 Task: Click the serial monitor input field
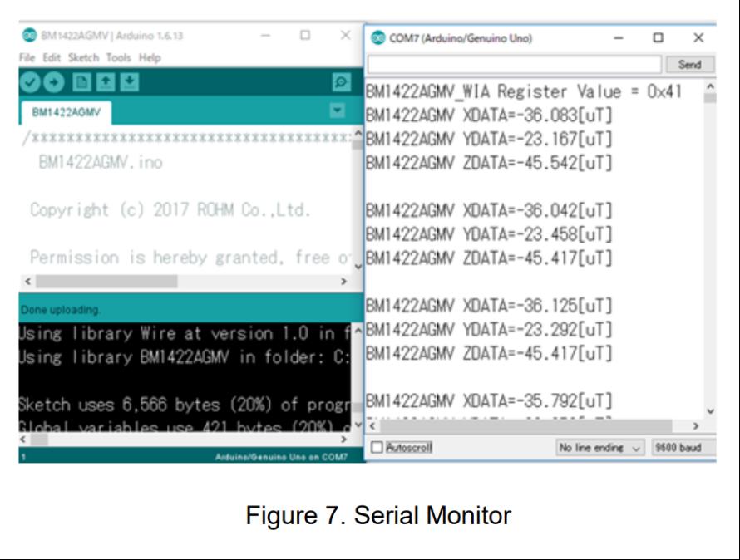[515, 64]
